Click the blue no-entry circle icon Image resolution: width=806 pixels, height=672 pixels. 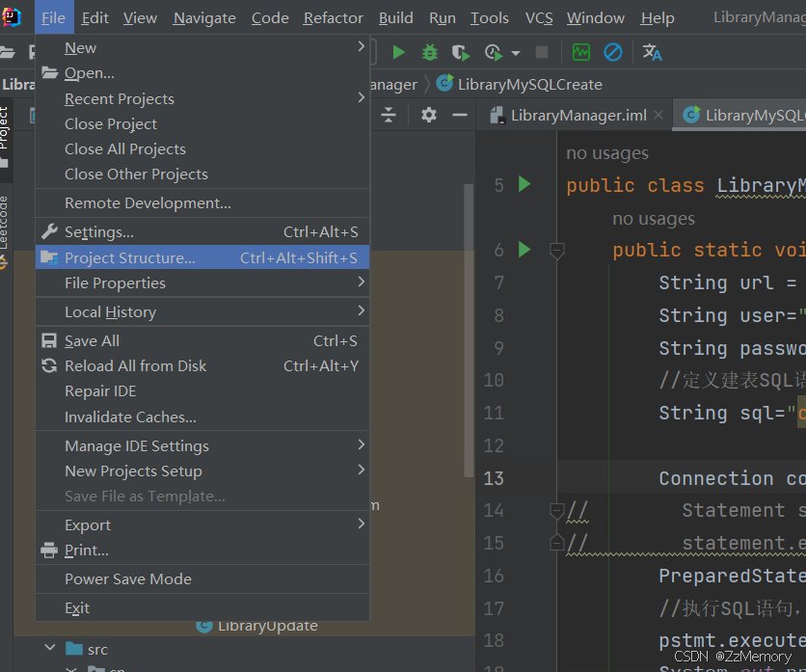click(613, 52)
